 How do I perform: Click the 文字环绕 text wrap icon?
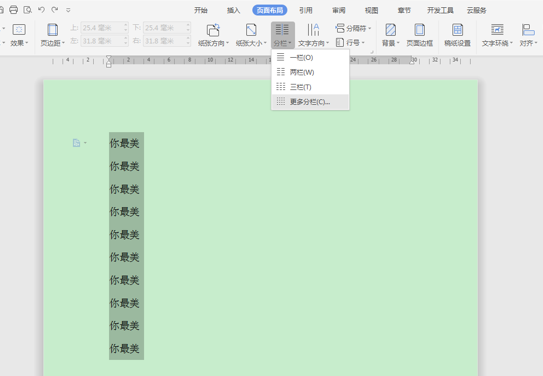pyautogui.click(x=497, y=30)
